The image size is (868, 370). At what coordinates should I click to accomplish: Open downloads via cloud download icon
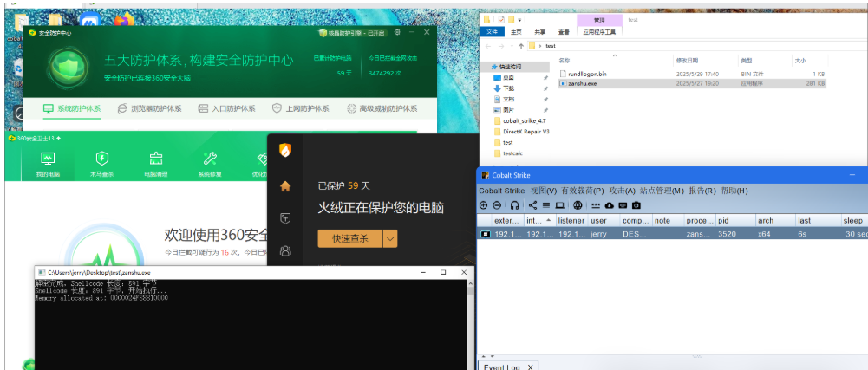click(610, 205)
